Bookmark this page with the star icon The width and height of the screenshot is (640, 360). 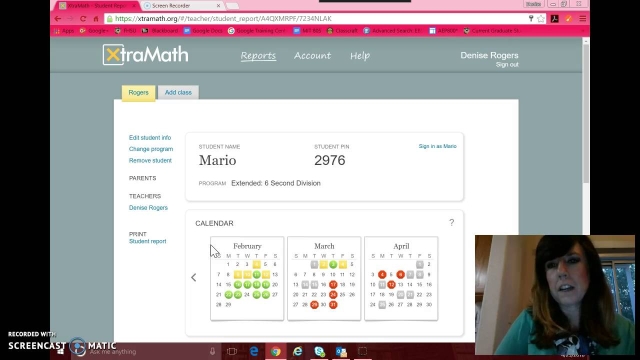click(x=541, y=19)
